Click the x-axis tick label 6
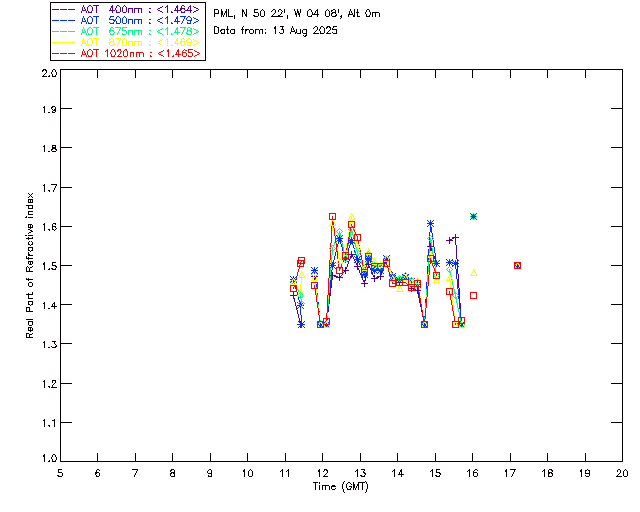 click(x=98, y=473)
